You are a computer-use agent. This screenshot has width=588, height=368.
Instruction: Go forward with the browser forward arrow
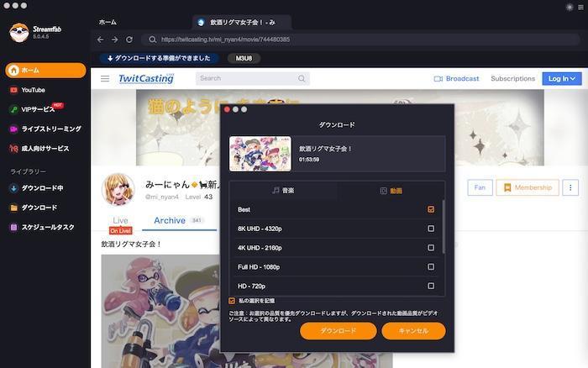pos(115,39)
